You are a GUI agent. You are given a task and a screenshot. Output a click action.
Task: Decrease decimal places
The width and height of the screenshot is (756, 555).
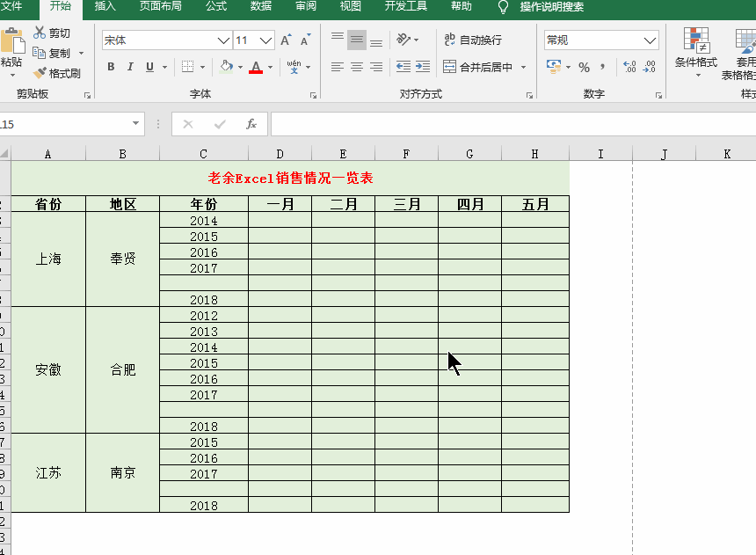coord(650,67)
